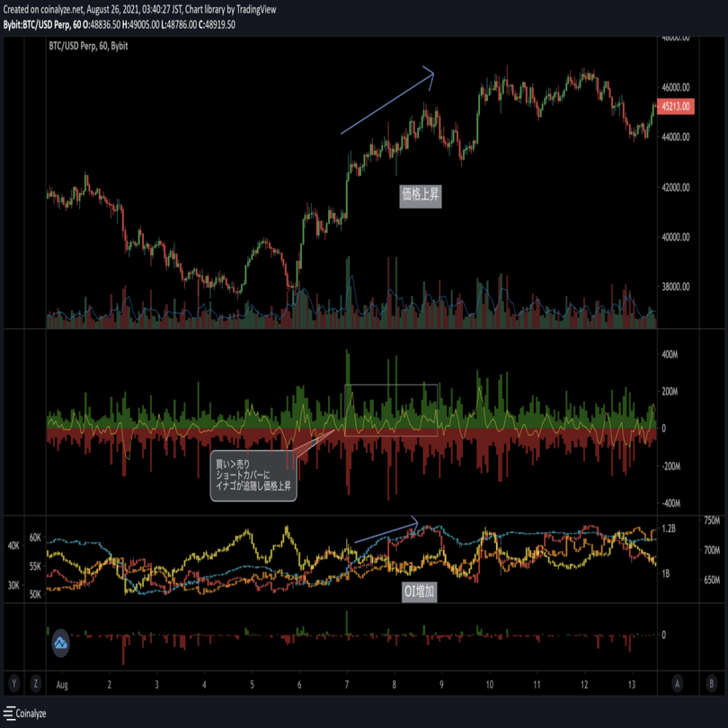Click the 1B open interest axis label
The width and height of the screenshot is (728, 728).
pyautogui.click(x=666, y=573)
